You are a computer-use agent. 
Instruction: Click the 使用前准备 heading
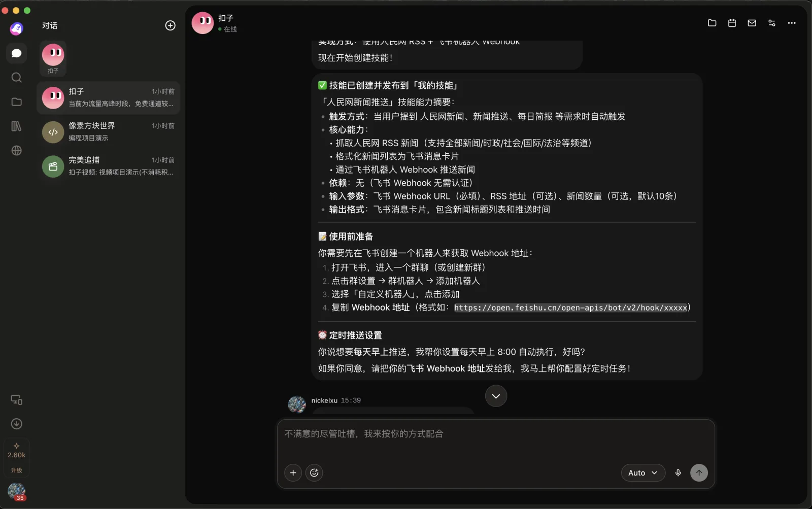[x=351, y=236]
